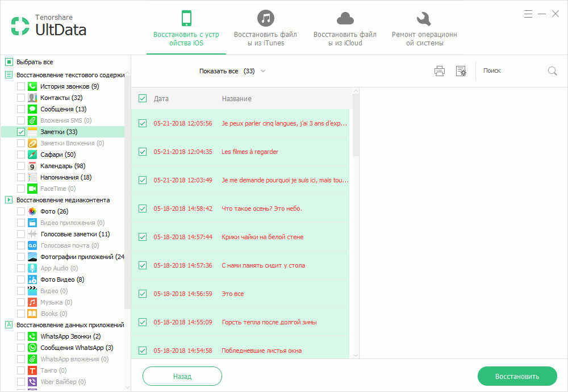Check the Фото (26) checkbox
Viewport: 568px width, 392px height.
[21, 211]
